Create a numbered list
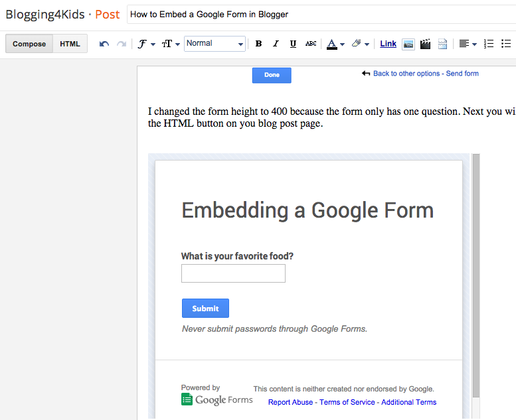Viewport: 516px width, 420px height. (x=489, y=44)
